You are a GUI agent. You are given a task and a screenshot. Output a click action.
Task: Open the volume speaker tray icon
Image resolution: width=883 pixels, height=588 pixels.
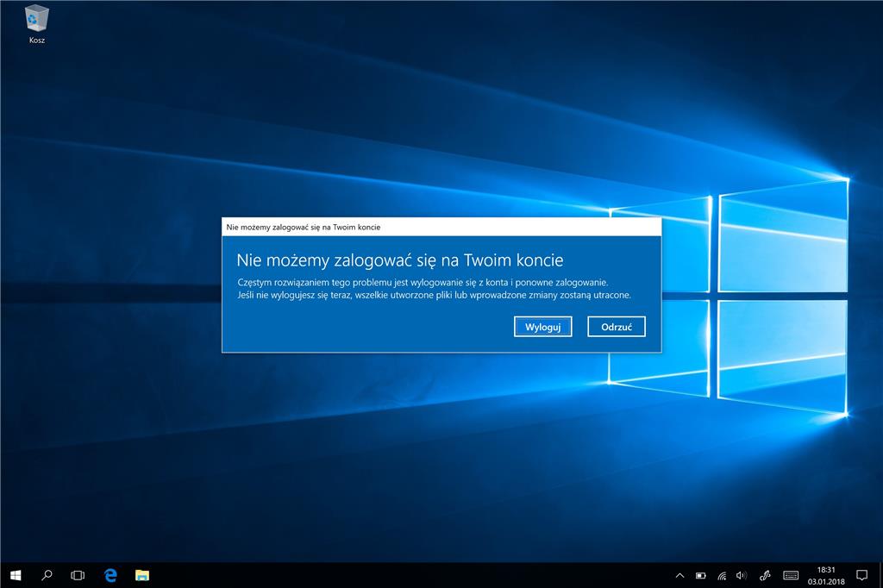tap(742, 576)
